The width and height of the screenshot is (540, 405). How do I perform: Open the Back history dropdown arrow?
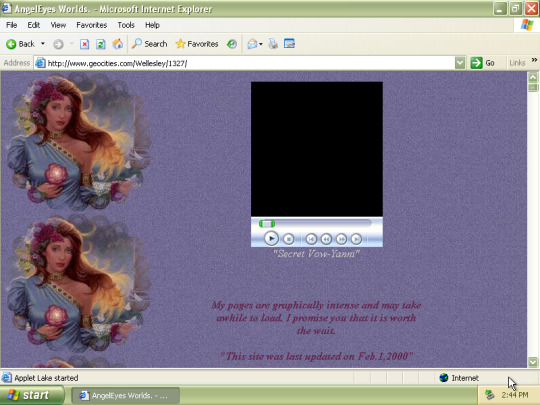click(x=43, y=44)
